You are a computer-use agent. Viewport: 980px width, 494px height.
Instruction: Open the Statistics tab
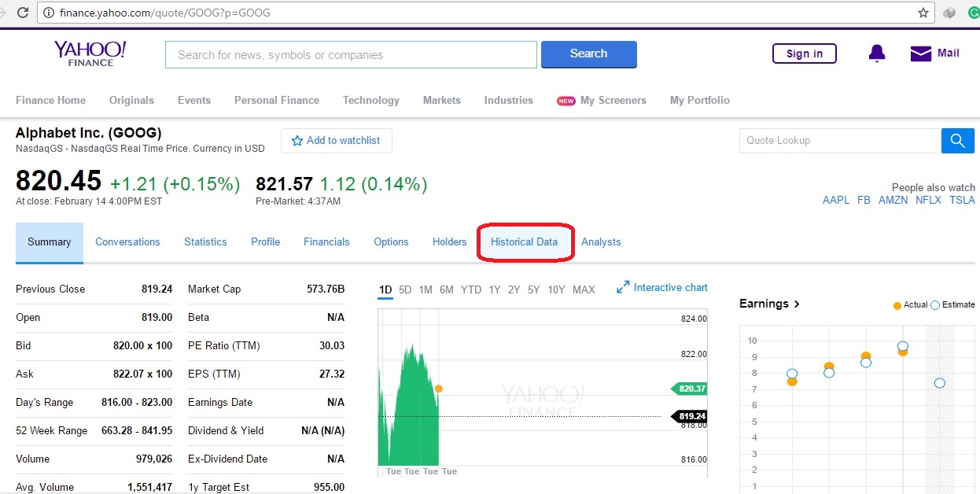click(x=205, y=241)
